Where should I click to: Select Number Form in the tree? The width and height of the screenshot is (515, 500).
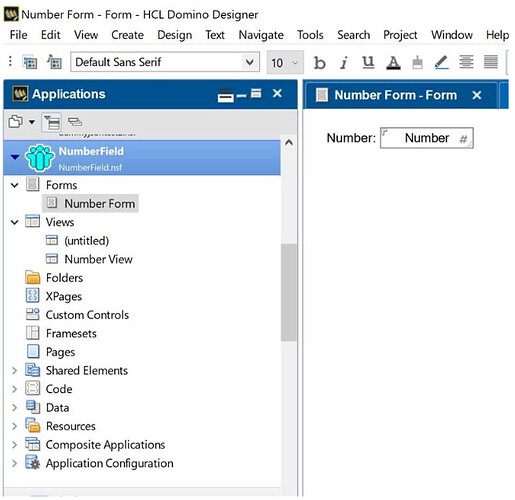(x=90, y=203)
